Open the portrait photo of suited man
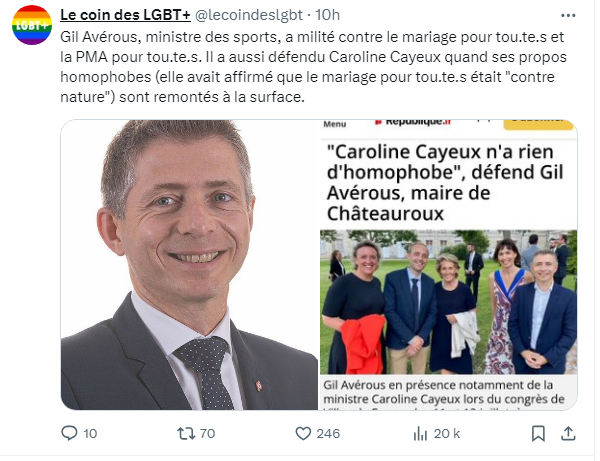 coord(189,265)
